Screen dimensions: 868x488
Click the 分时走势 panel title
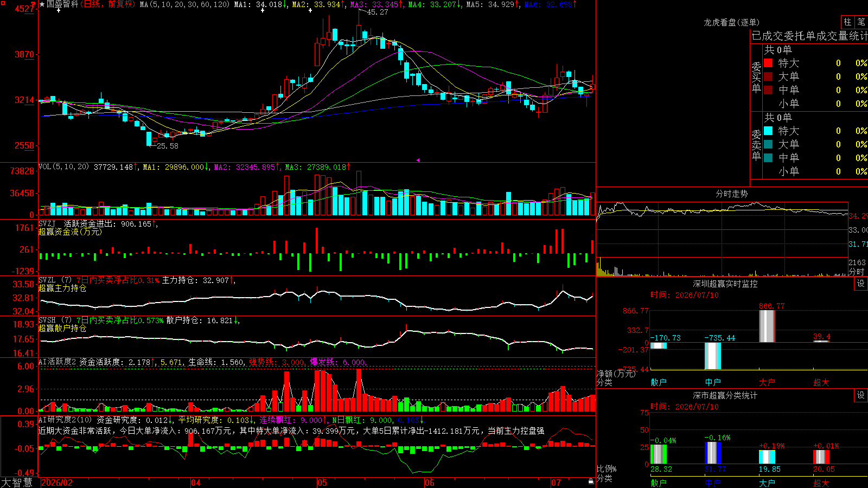point(731,194)
